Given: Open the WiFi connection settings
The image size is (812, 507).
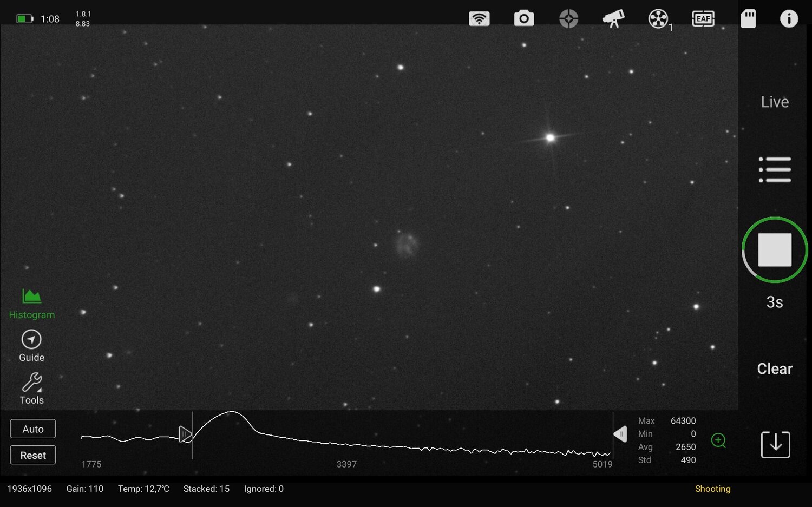Looking at the screenshot, I should point(479,18).
